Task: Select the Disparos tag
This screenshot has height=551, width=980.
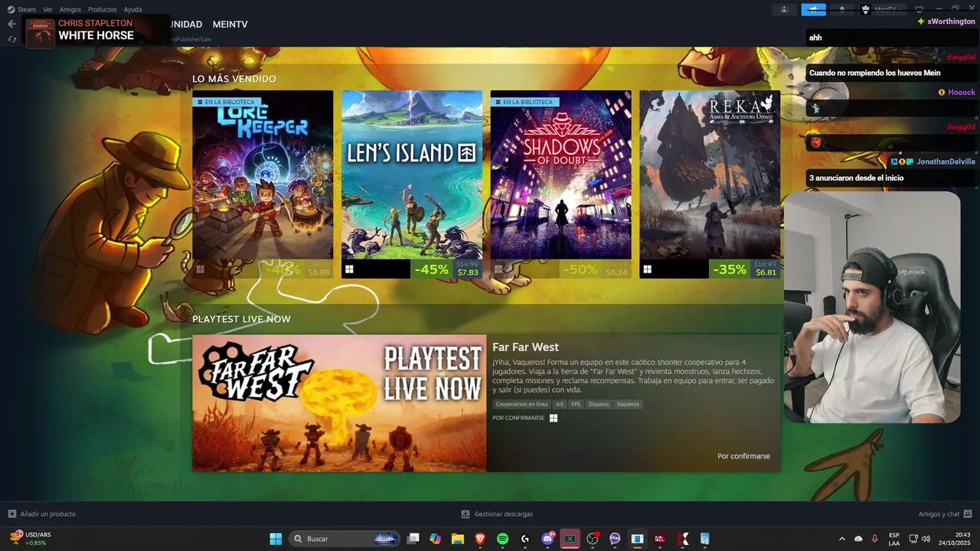Action: tap(599, 404)
